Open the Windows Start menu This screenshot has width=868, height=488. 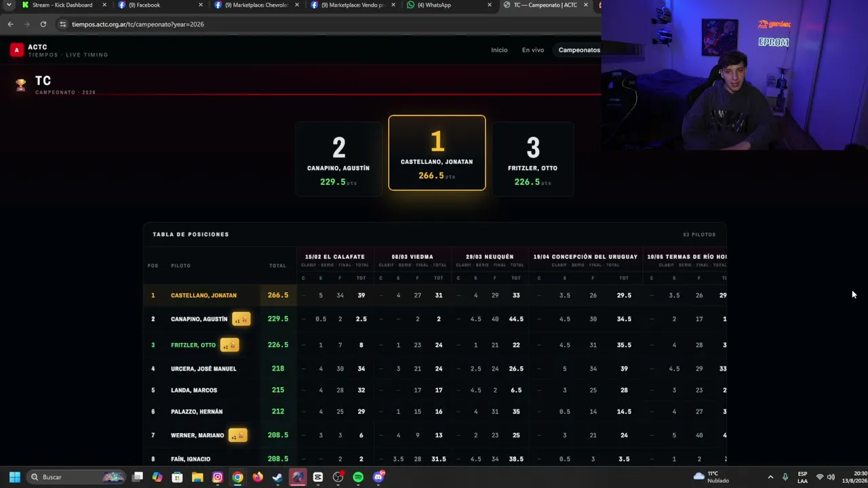(x=14, y=477)
